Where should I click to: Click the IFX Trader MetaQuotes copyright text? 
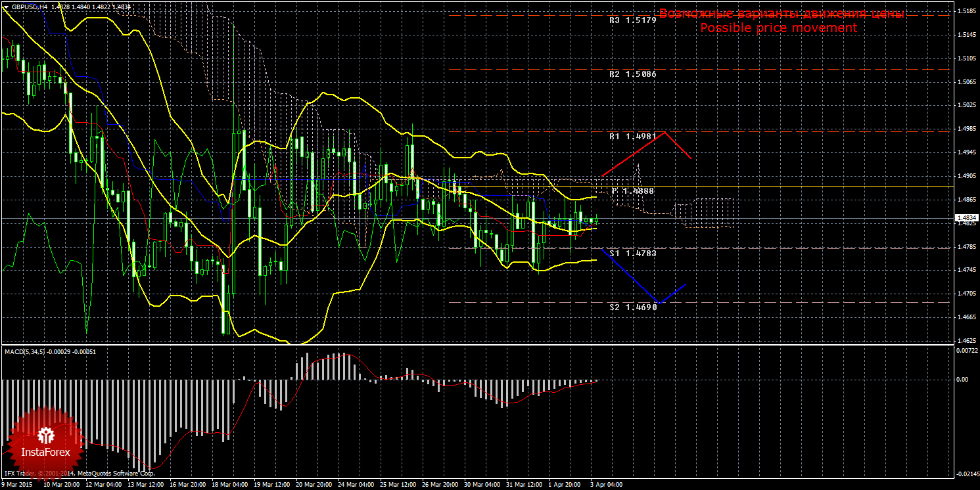[x=79, y=473]
